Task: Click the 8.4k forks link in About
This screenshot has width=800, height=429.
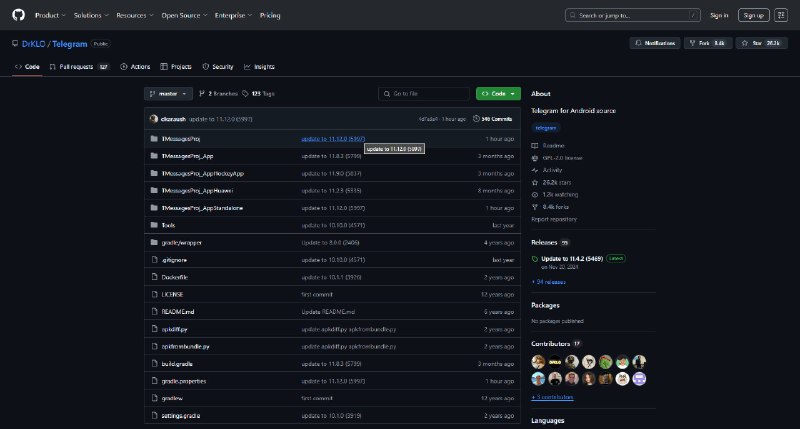Action: point(551,207)
